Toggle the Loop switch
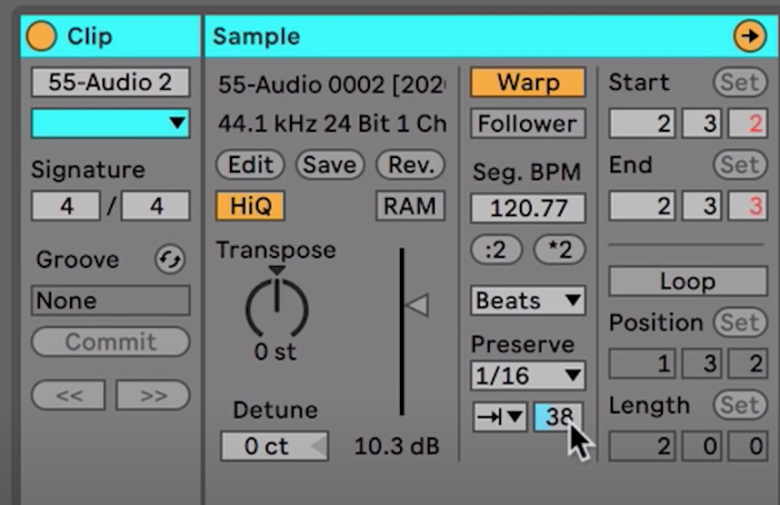This screenshot has height=505, width=780. click(x=688, y=281)
